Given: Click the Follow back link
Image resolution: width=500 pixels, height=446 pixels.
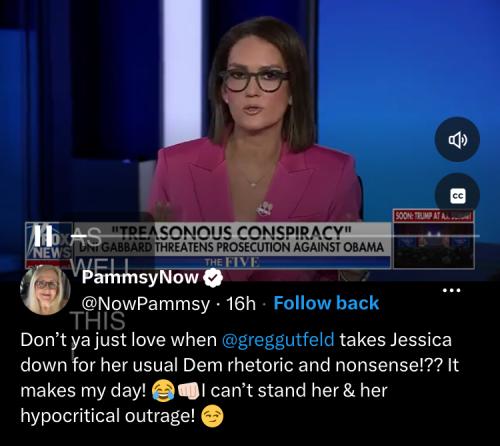Looking at the screenshot, I should 326,303.
